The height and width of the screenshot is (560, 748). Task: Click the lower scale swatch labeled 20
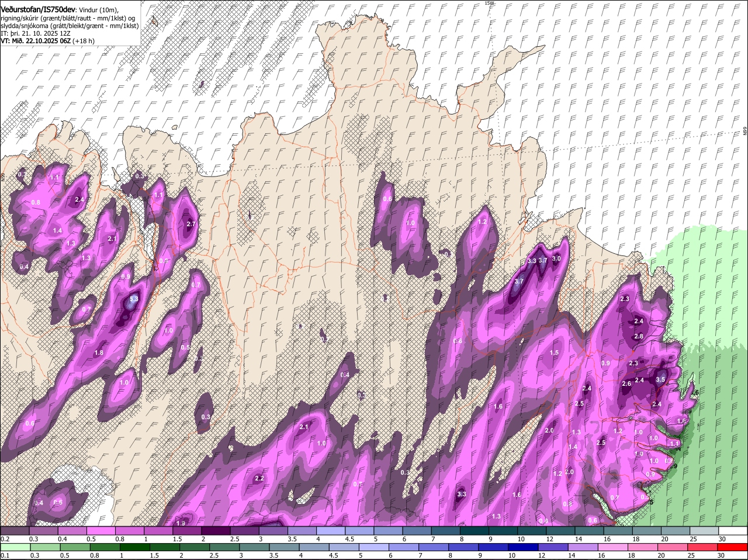click(x=673, y=547)
